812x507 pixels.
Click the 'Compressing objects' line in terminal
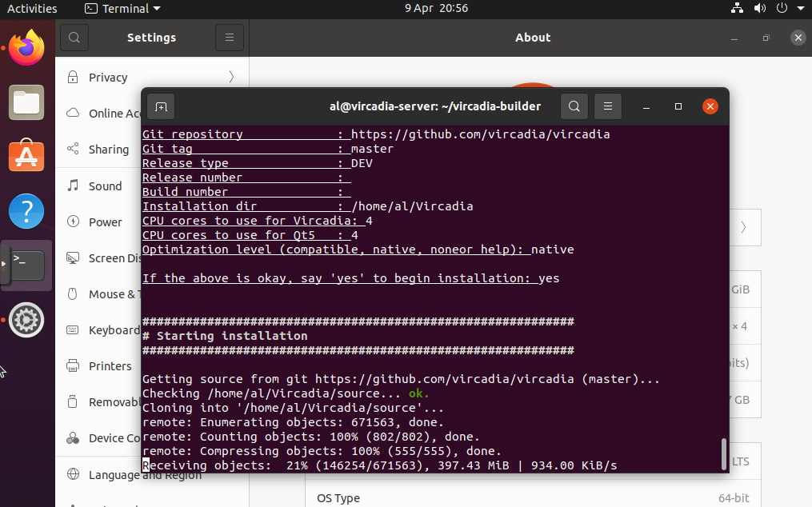pos(322,451)
